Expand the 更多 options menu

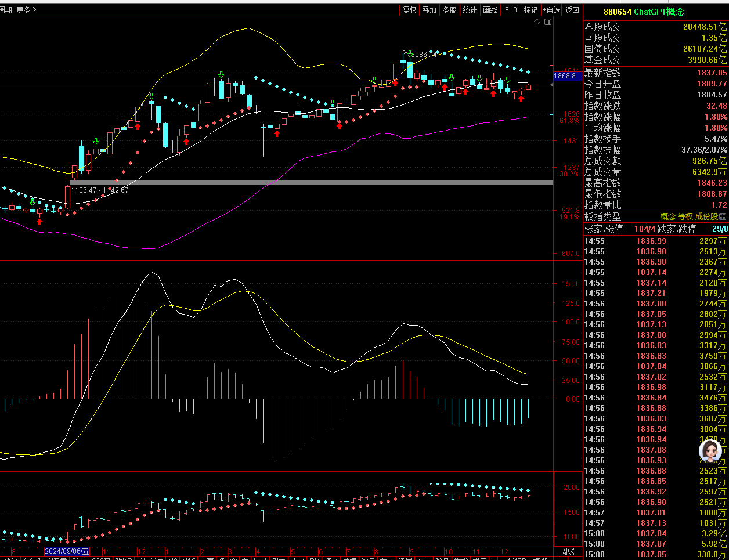click(26, 10)
